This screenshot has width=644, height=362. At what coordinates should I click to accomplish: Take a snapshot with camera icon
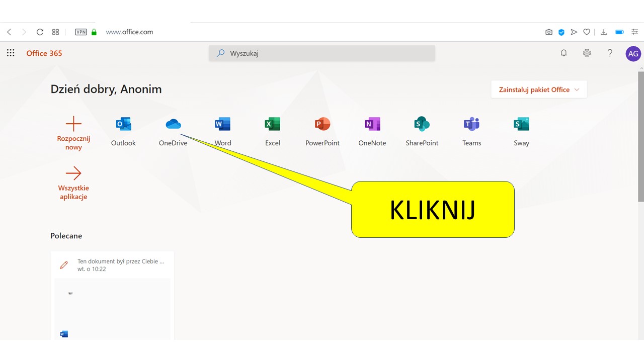click(549, 32)
